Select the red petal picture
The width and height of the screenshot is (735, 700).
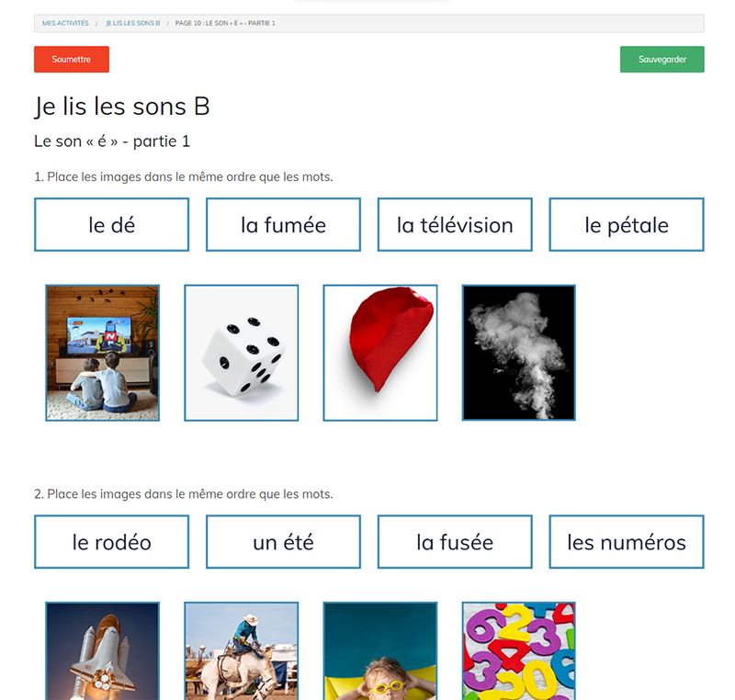pyautogui.click(x=380, y=353)
